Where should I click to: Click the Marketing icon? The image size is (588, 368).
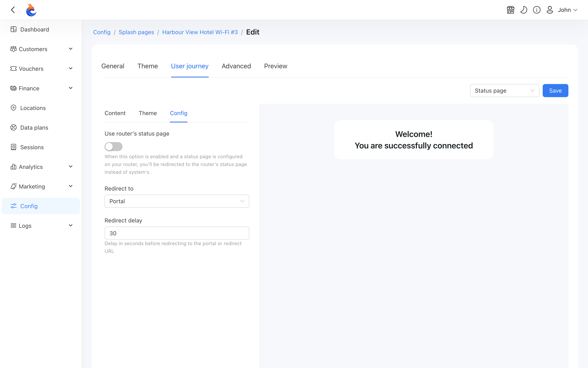coord(13,186)
